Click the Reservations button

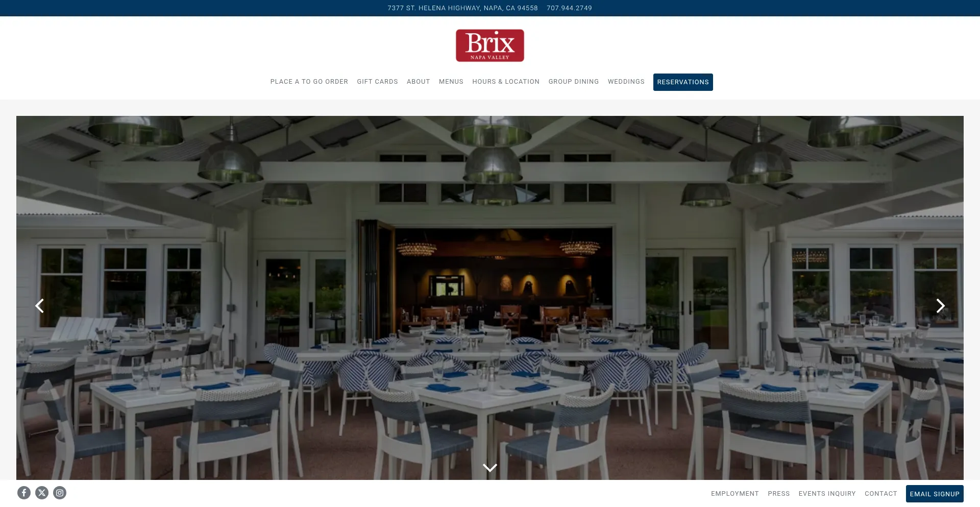pos(683,82)
